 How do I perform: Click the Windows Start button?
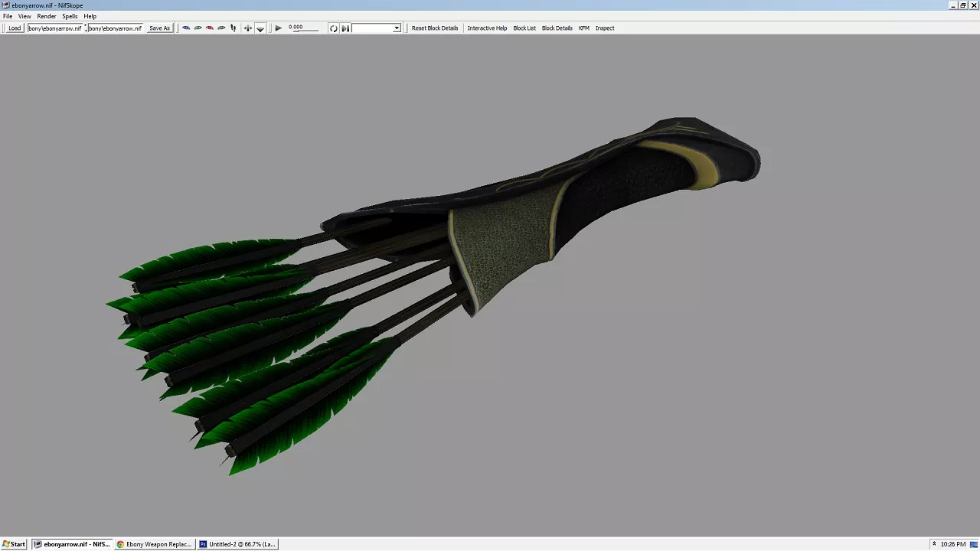click(x=14, y=544)
